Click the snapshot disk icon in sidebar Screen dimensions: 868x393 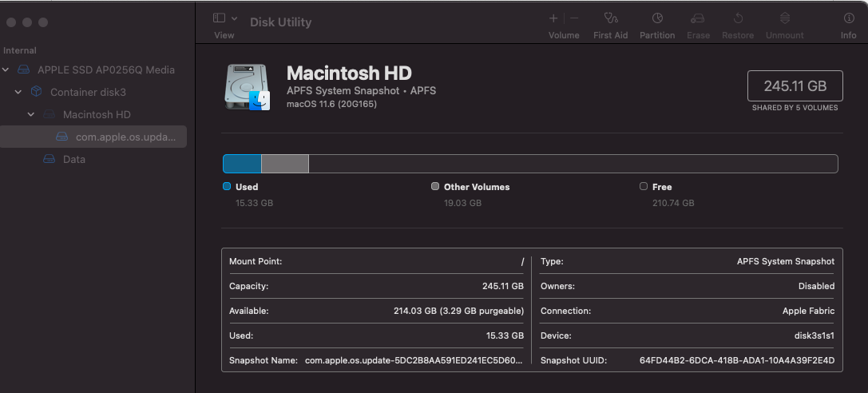click(x=62, y=137)
